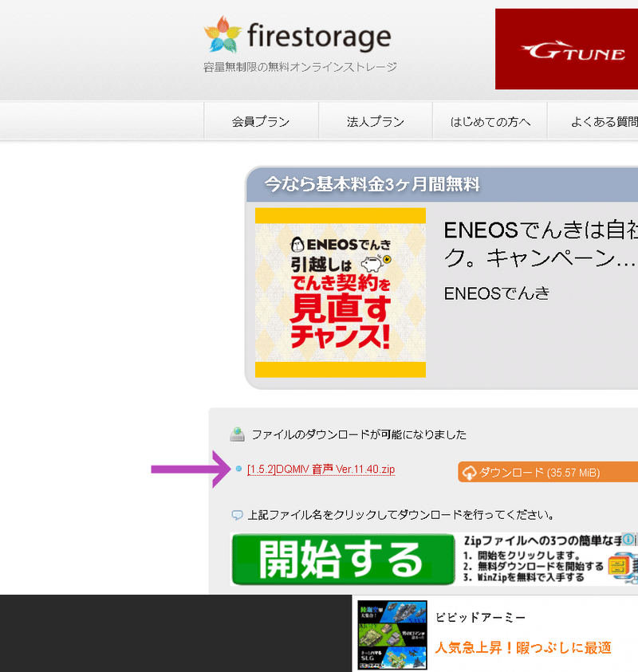Image resolution: width=638 pixels, height=672 pixels.
Task: Click the firestorage logo
Action: point(297,35)
